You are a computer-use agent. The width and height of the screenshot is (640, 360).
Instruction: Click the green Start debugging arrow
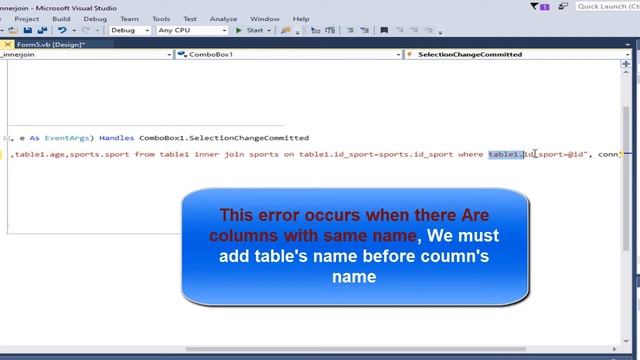pos(239,30)
